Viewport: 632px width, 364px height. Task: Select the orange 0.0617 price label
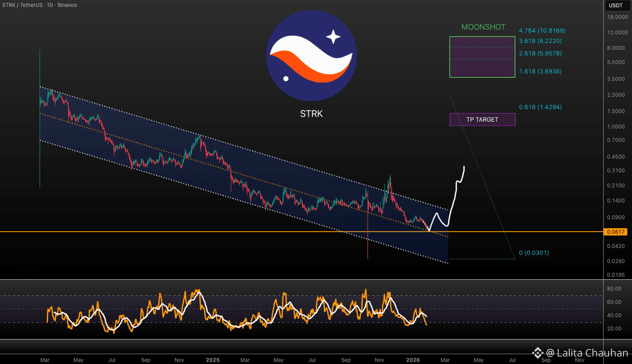(x=616, y=232)
